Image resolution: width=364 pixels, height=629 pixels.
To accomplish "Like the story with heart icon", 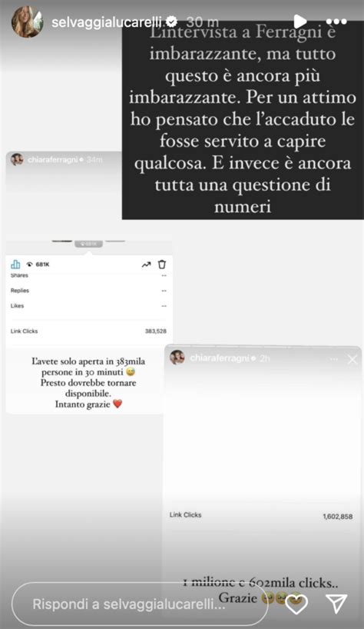I will pyautogui.click(x=296, y=604).
